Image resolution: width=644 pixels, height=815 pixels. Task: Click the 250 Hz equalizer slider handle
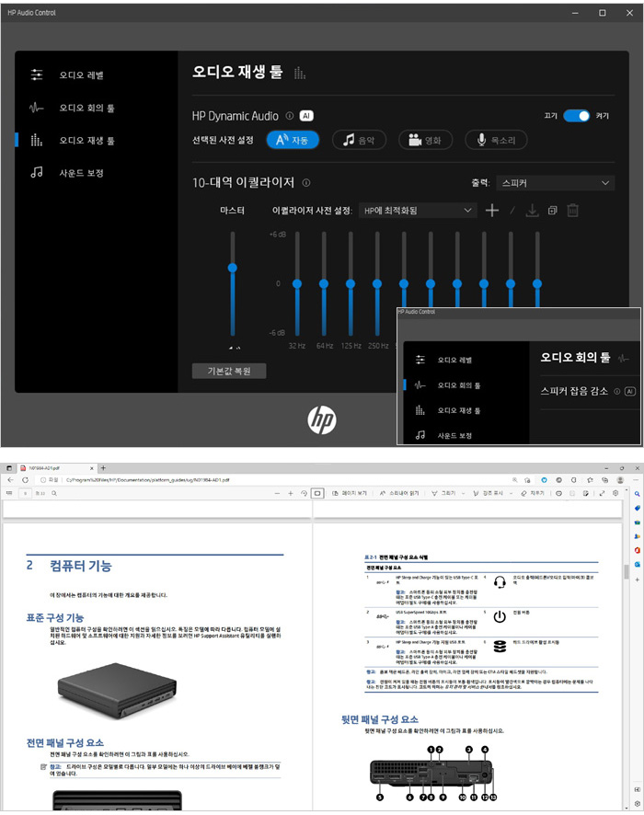click(x=377, y=284)
